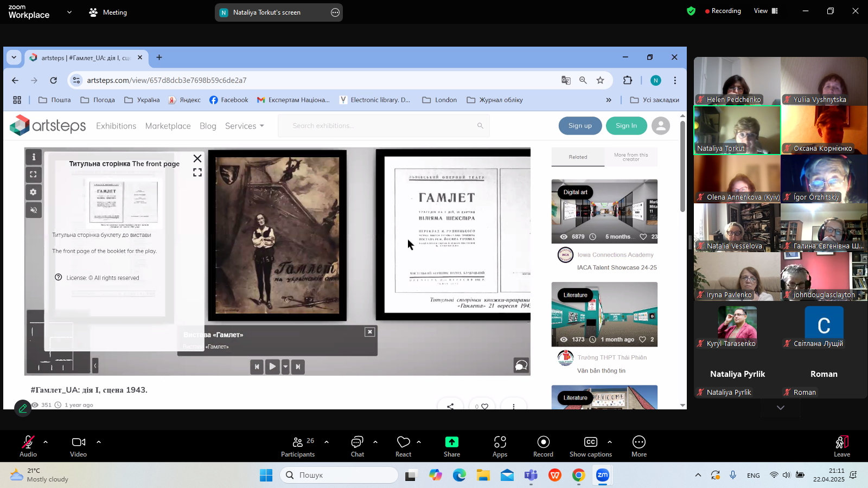The image size is (868, 488).
Task: Expand the Participants options arrow
Action: pos(327,442)
